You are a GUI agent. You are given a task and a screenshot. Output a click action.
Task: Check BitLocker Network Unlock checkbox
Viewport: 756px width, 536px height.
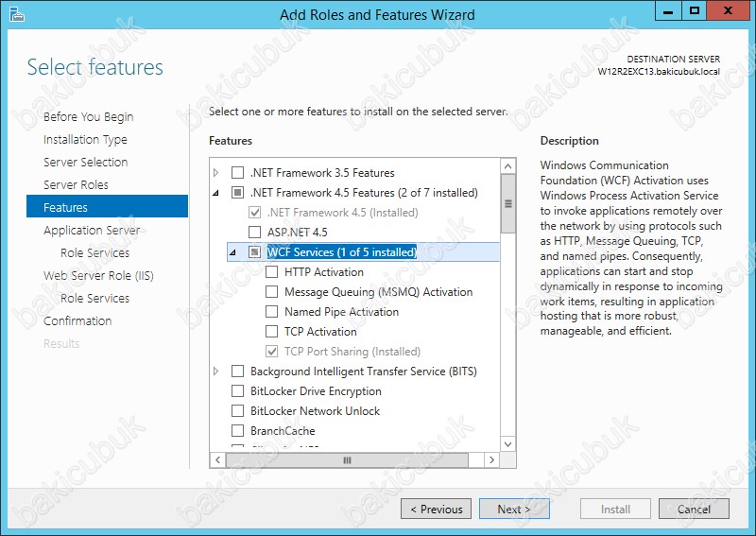tap(238, 410)
